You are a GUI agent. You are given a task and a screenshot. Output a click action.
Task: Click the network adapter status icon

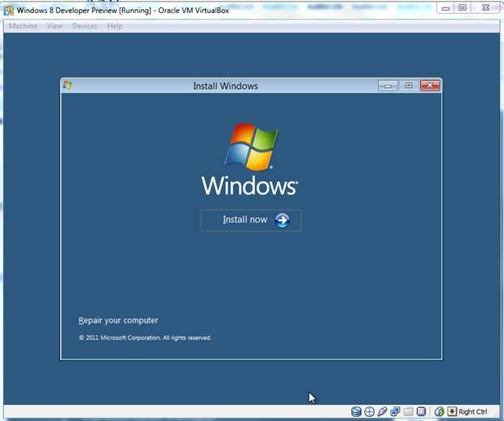point(395,411)
